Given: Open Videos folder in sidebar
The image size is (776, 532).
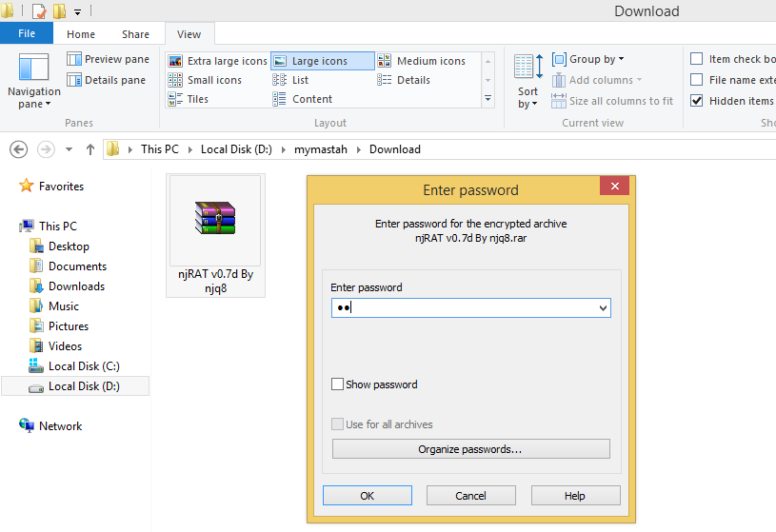Looking at the screenshot, I should point(55,346).
